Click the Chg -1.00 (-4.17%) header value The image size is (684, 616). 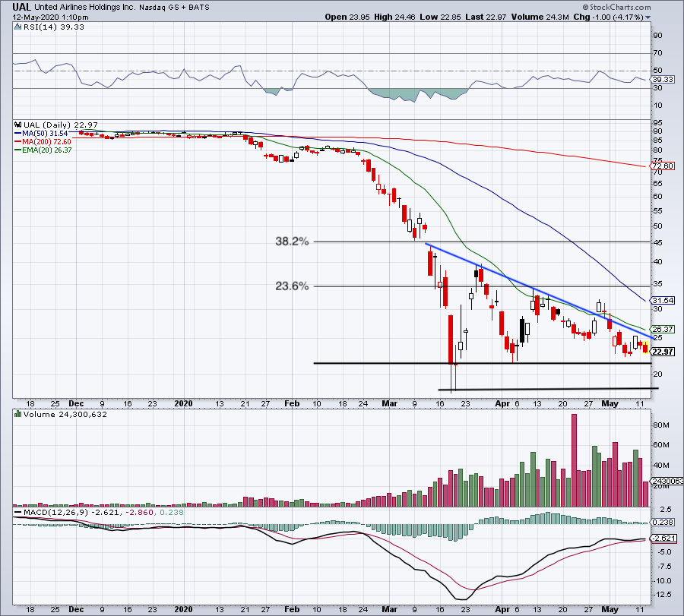(x=608, y=17)
